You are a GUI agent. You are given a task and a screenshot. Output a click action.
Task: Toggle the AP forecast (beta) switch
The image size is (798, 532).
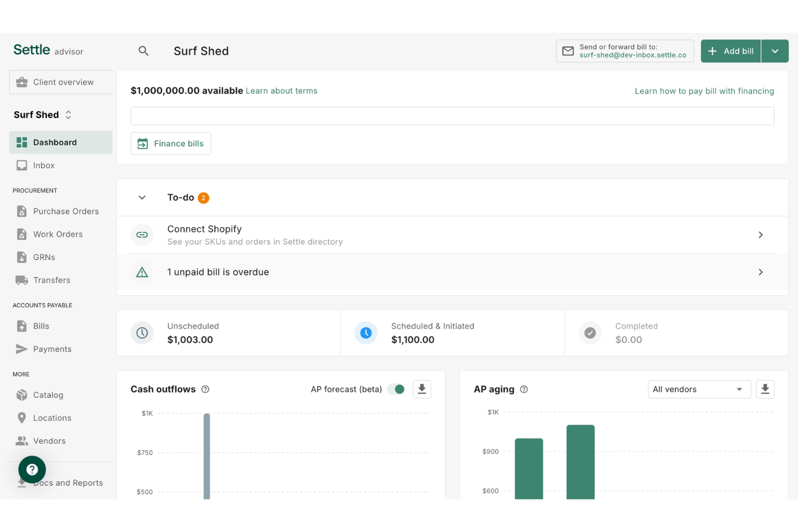[396, 389]
